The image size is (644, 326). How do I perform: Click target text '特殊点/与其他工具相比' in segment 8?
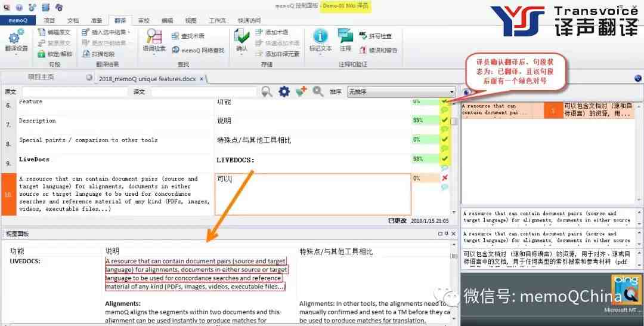pos(254,140)
